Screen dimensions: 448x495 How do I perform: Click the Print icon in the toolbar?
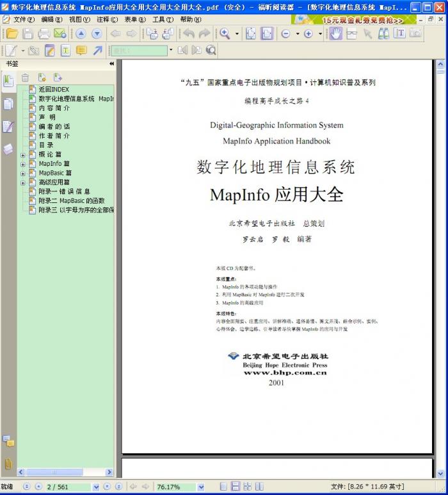[x=44, y=34]
